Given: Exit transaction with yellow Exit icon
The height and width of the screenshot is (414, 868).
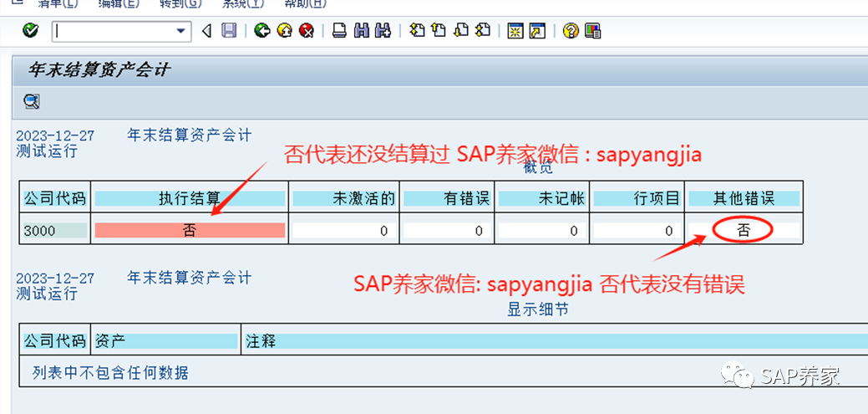Looking at the screenshot, I should [285, 30].
